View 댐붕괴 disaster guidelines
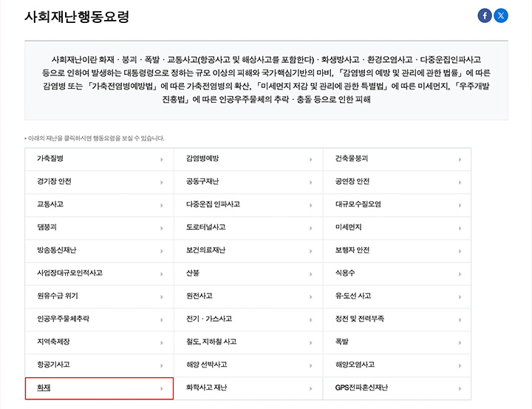Screen dimensions: 532x409 99,228
